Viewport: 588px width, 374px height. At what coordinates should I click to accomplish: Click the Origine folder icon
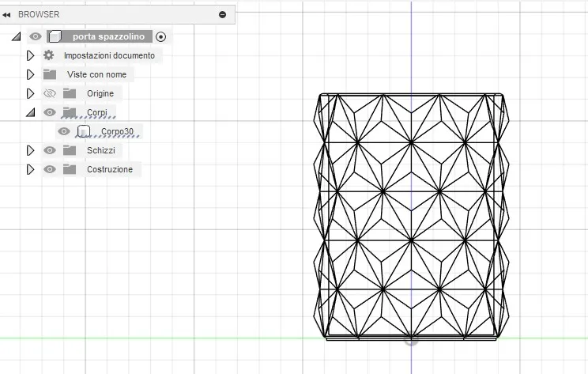point(70,93)
